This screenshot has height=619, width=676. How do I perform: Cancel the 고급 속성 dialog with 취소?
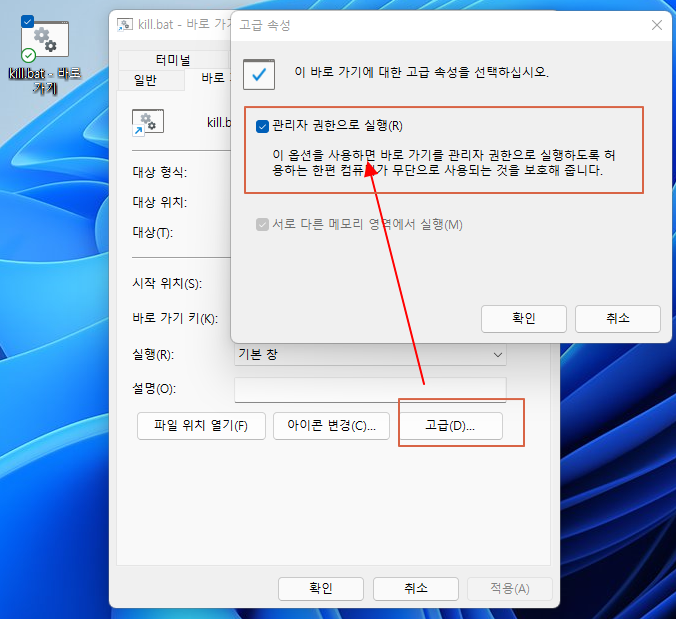[x=618, y=319]
